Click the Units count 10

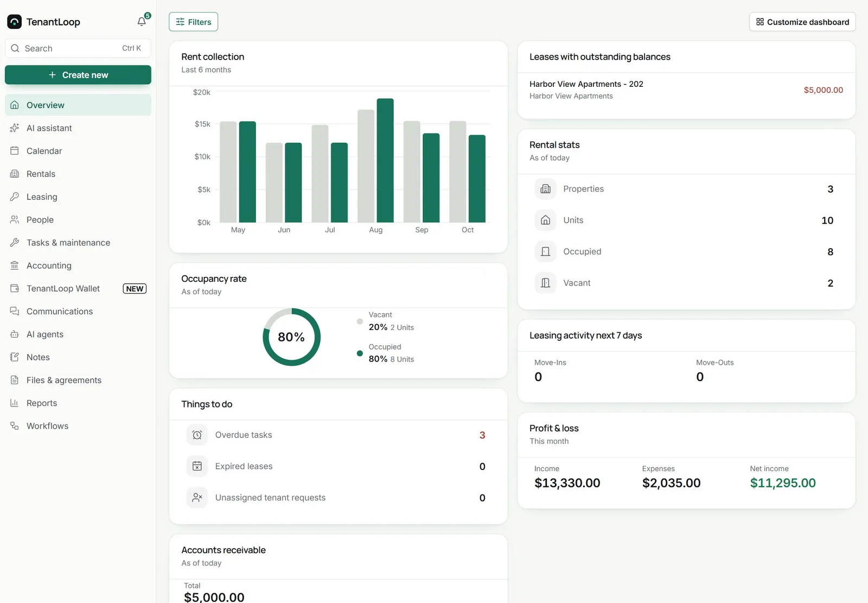coord(827,220)
